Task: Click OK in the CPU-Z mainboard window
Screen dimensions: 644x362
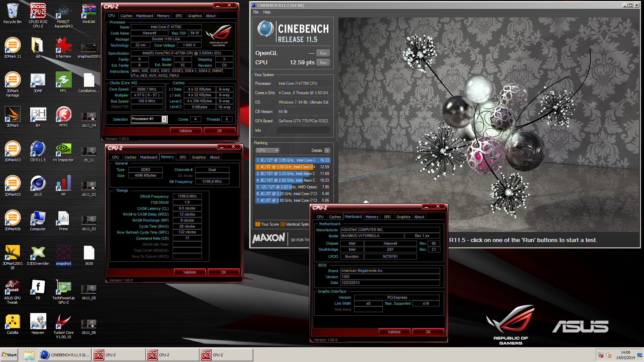Action: pyautogui.click(x=428, y=332)
